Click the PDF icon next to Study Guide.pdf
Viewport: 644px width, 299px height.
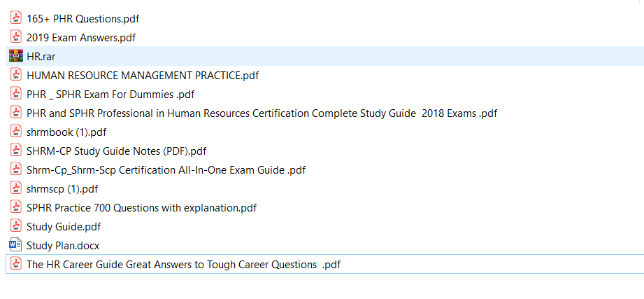coord(15,226)
